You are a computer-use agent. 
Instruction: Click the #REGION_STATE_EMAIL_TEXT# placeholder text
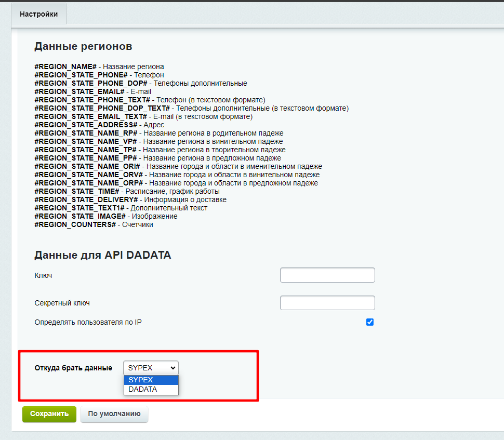click(x=90, y=117)
